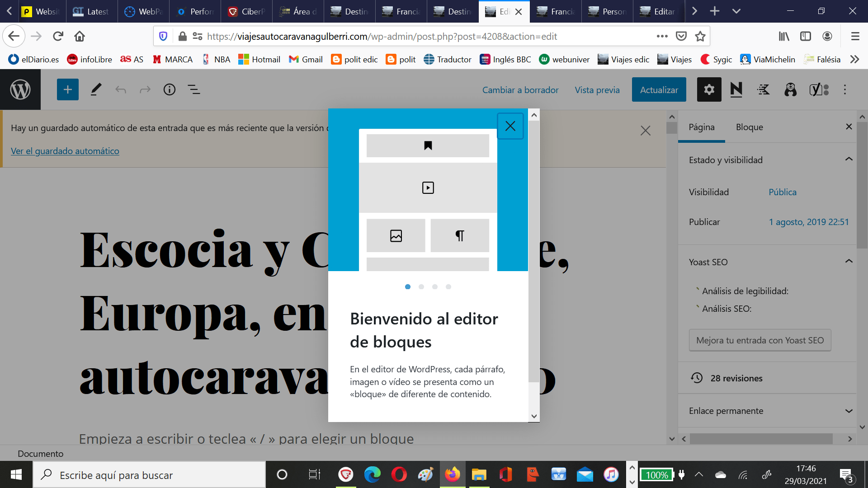The image size is (868, 488).
Task: Open Opera from the taskbar
Action: point(399,474)
